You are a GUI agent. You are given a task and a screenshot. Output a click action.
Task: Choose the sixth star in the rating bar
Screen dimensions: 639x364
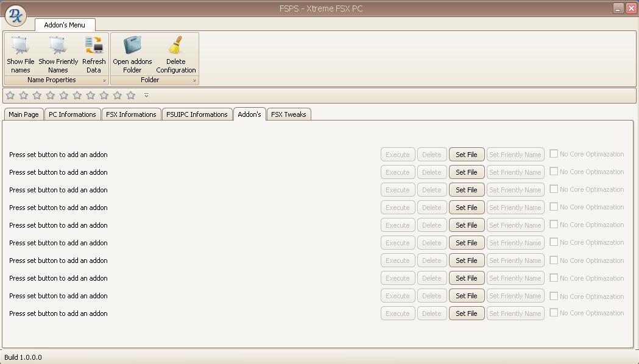[x=77, y=96]
